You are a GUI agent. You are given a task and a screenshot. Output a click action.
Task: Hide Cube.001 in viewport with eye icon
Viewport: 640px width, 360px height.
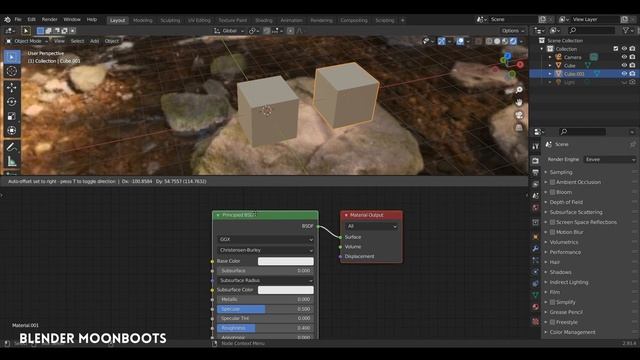click(624, 74)
